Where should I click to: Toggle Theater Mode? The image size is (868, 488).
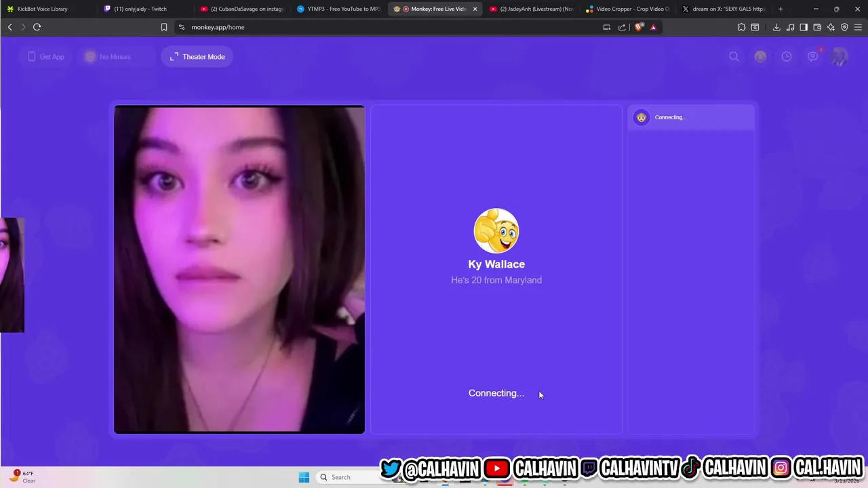(x=197, y=56)
